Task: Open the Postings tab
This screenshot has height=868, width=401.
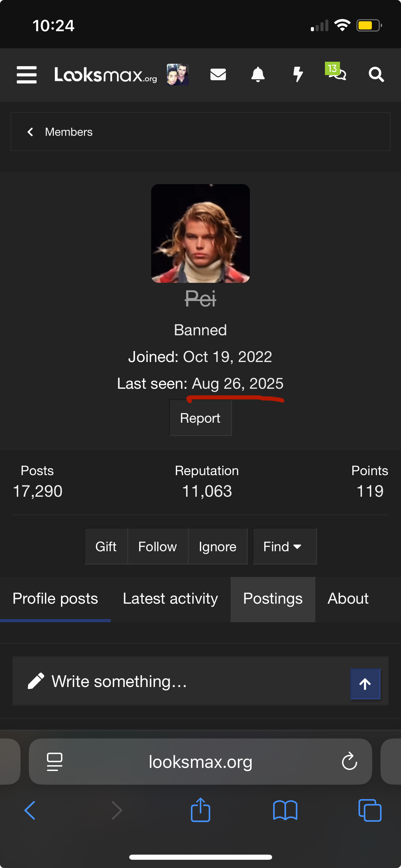Action: tap(273, 599)
